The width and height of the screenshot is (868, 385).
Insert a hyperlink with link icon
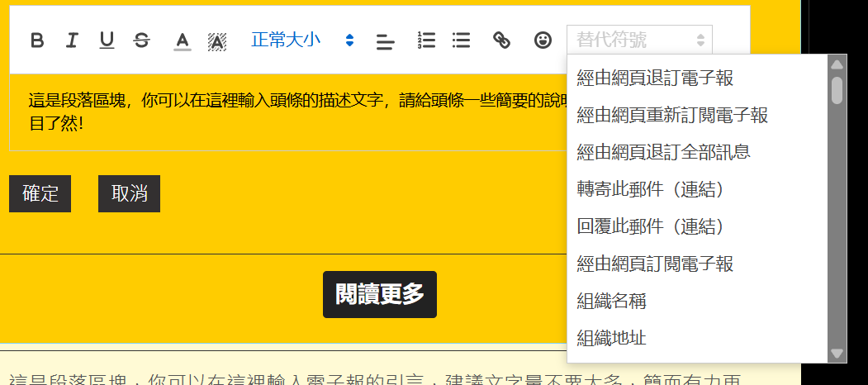click(x=501, y=40)
